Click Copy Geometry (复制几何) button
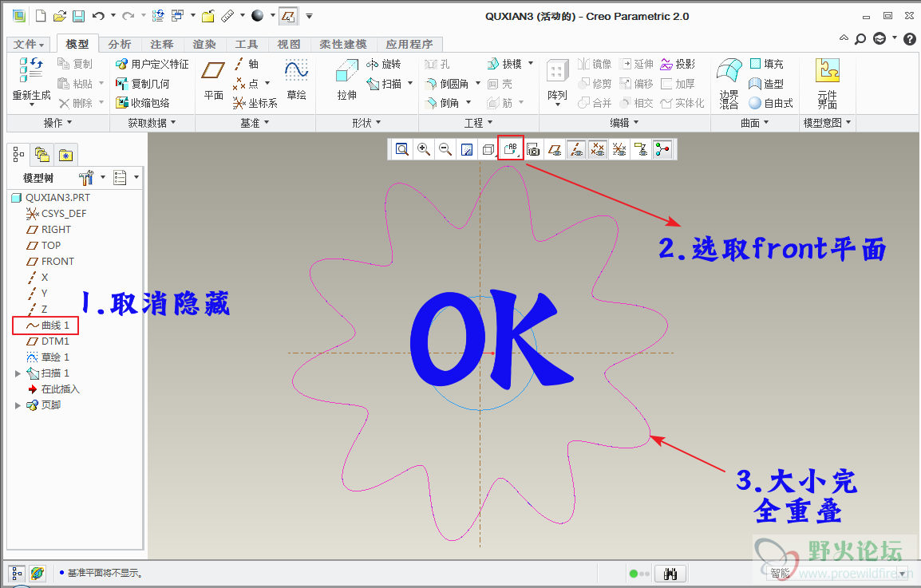The image size is (921, 588). point(143,84)
